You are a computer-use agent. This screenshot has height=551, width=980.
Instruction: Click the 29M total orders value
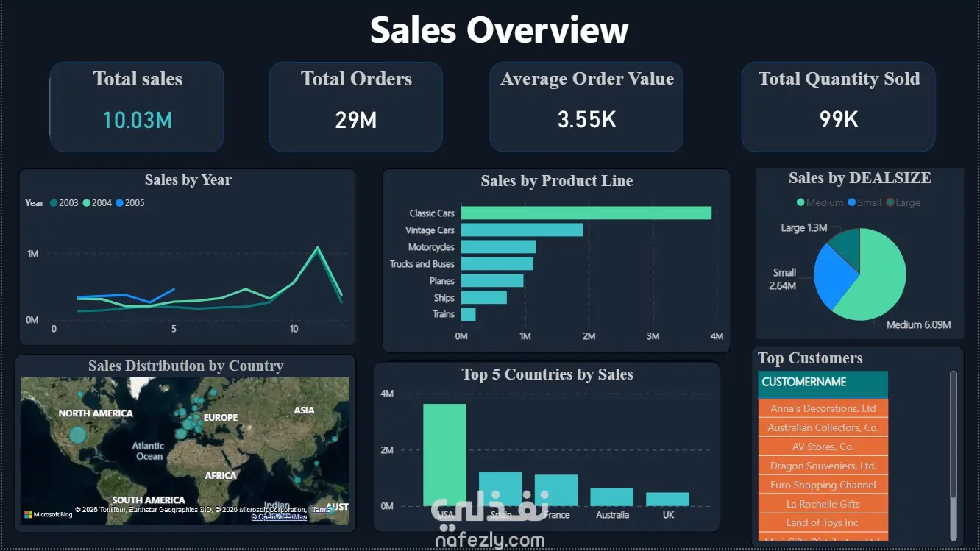point(356,120)
